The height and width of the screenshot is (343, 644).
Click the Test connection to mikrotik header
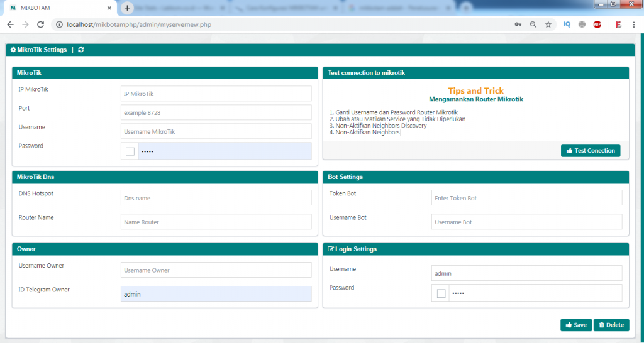coord(476,73)
